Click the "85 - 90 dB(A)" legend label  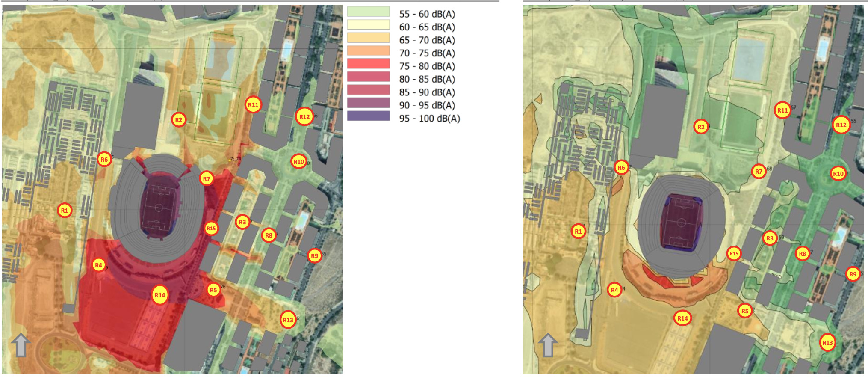(427, 92)
